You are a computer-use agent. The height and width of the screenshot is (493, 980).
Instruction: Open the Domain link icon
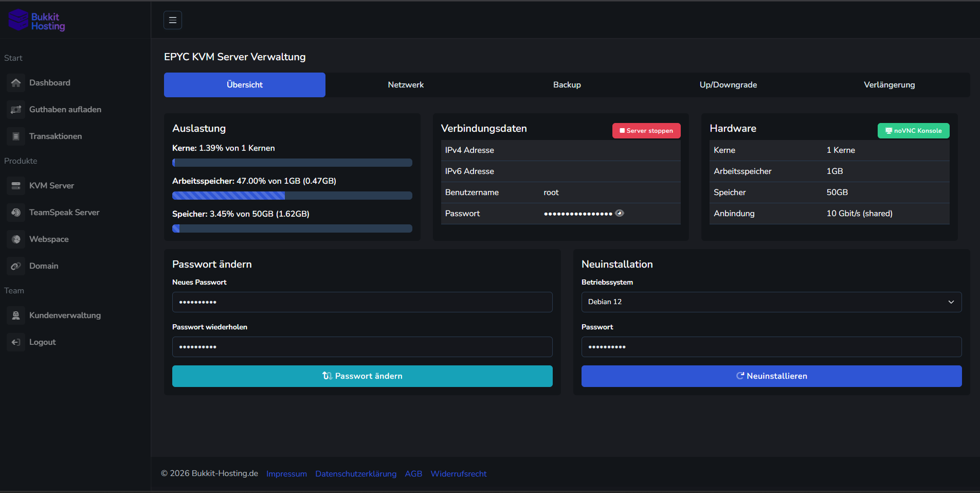16,266
